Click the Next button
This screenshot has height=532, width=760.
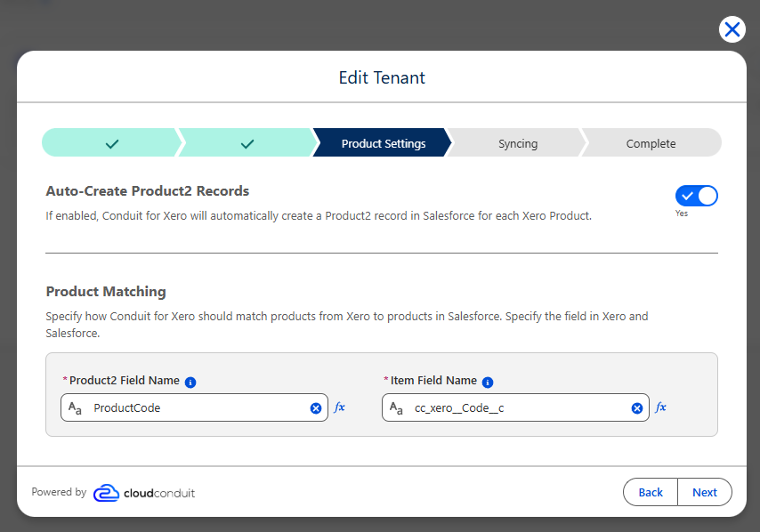pos(705,492)
